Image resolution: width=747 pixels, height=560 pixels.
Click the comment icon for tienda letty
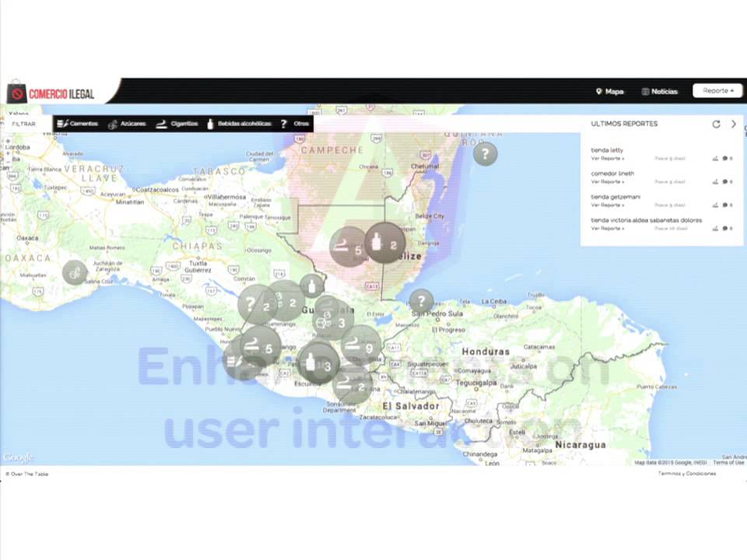pos(724,158)
